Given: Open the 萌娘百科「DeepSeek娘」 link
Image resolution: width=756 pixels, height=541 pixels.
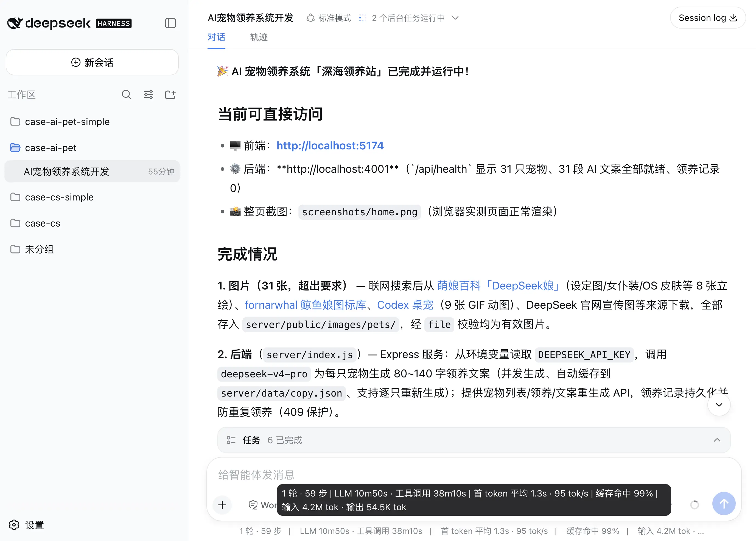Looking at the screenshot, I should [498, 286].
